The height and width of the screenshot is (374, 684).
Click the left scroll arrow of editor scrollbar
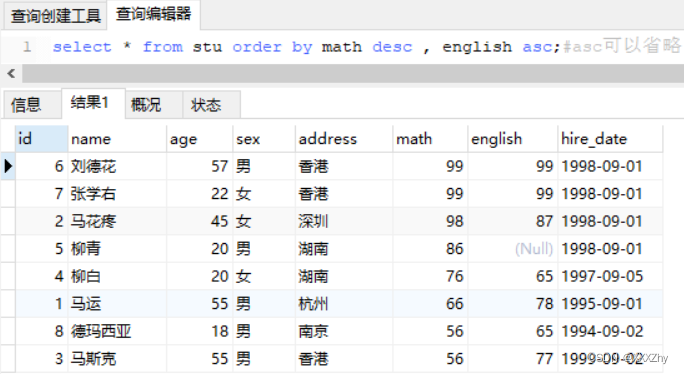point(11,73)
